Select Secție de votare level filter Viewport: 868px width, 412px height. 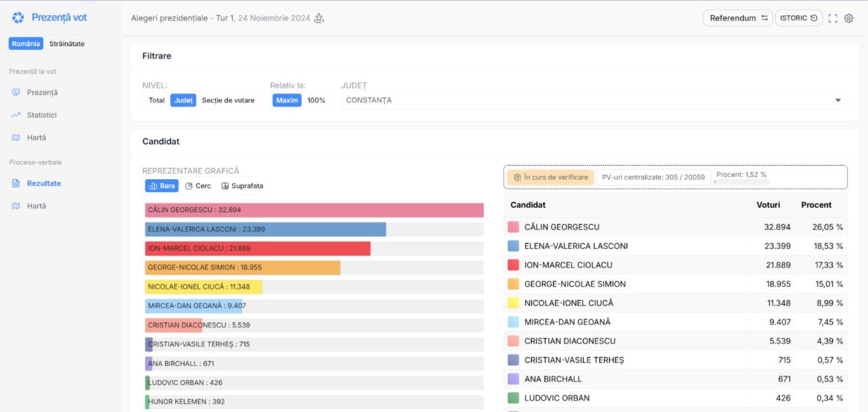click(228, 100)
